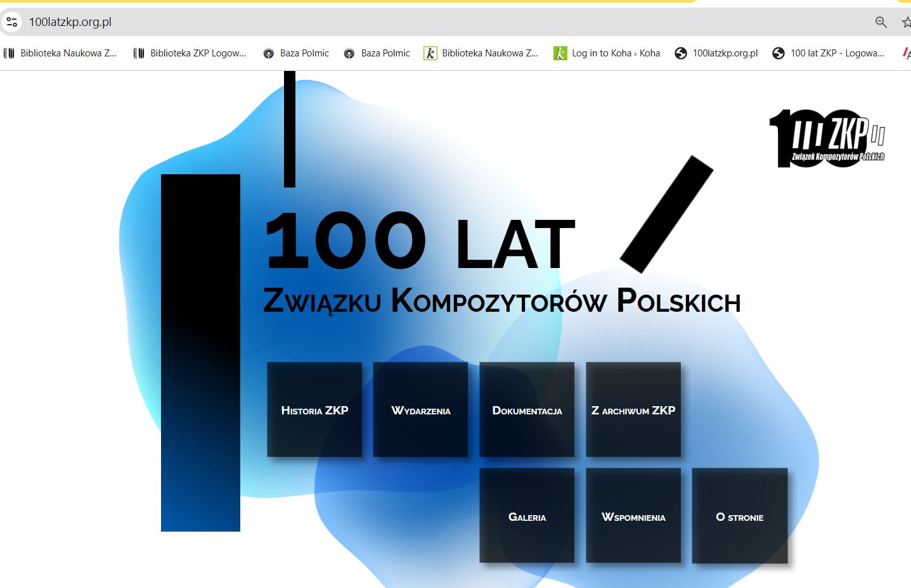Open the Z archiwum ZKP tile
Screen dimensions: 911x588
[633, 409]
